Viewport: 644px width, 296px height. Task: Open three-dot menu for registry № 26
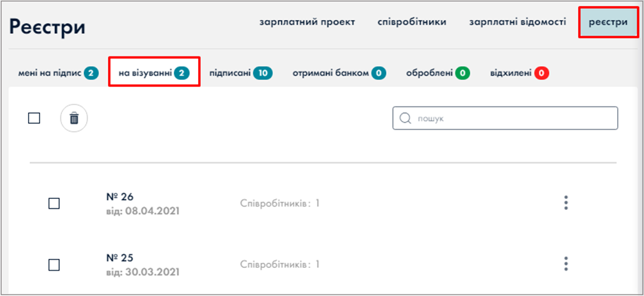(x=566, y=202)
